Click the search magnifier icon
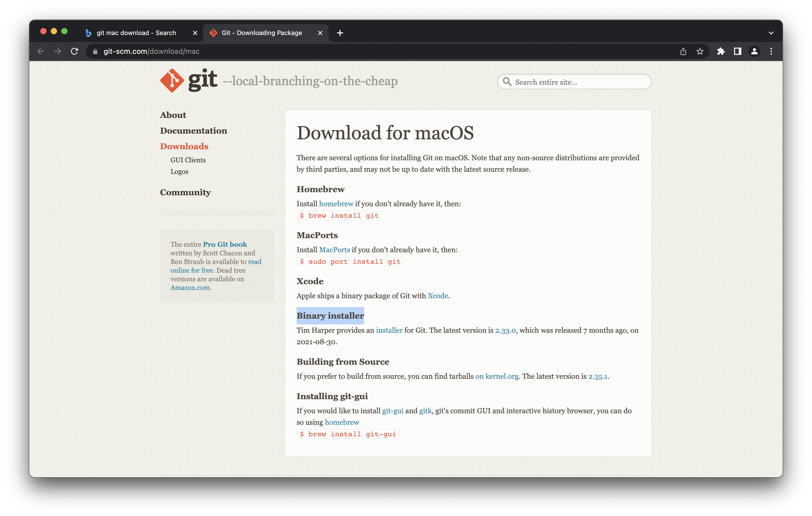This screenshot has width=812, height=516. [507, 82]
